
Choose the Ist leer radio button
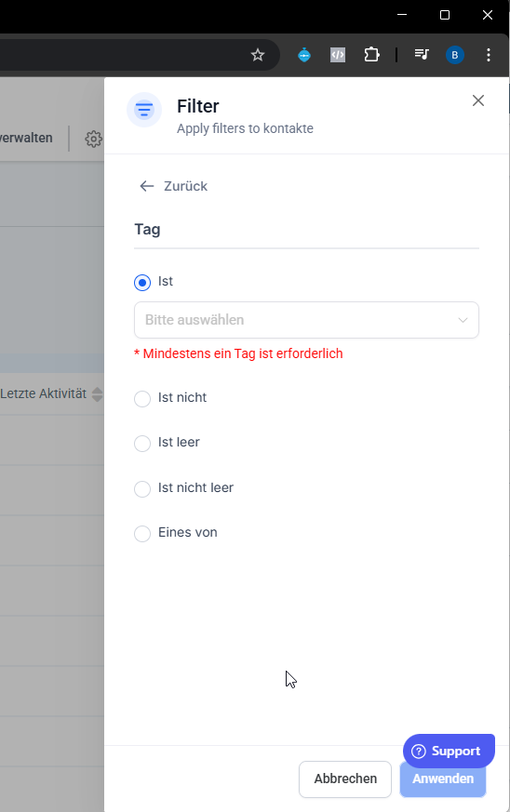point(142,444)
